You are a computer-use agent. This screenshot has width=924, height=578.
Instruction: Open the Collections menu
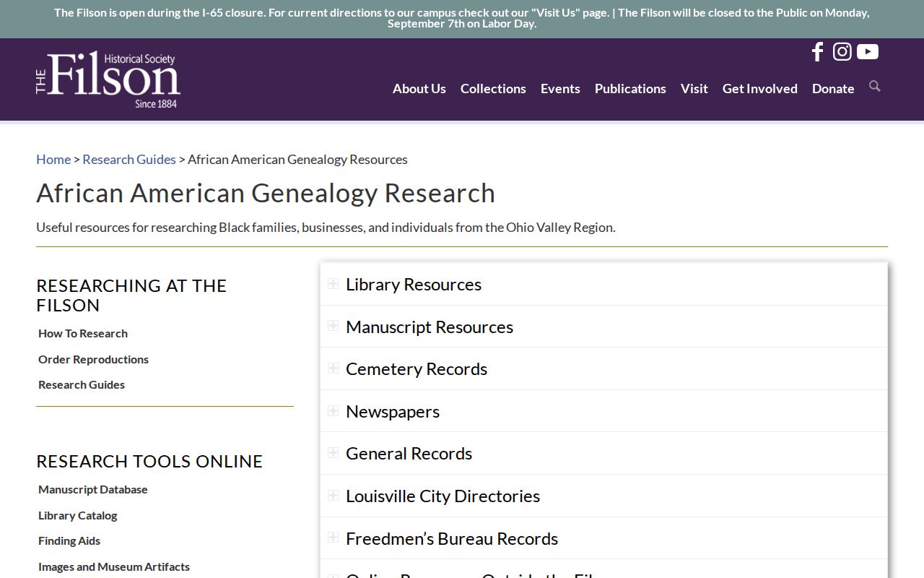pyautogui.click(x=493, y=88)
